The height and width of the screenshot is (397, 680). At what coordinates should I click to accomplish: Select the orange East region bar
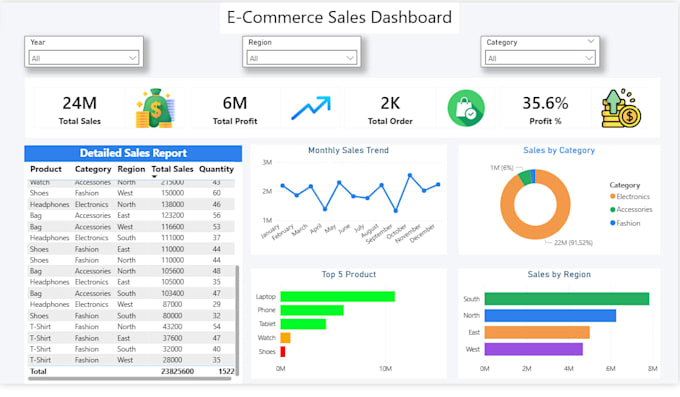pos(537,332)
